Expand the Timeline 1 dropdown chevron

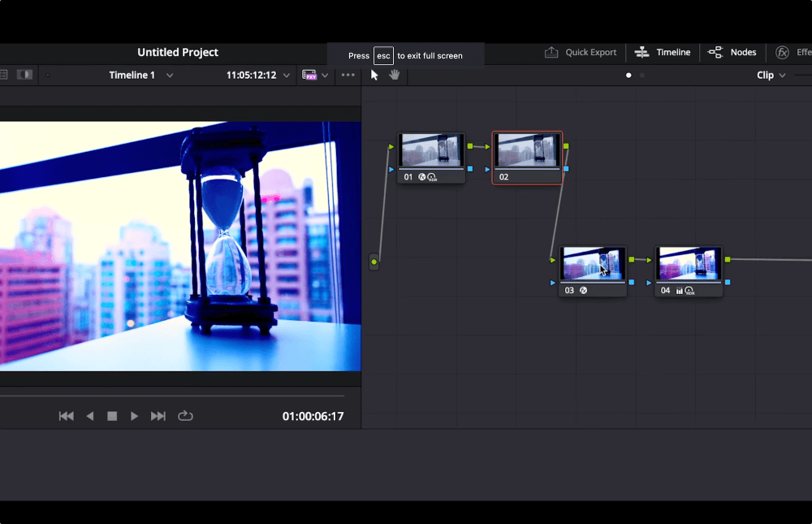click(x=170, y=76)
